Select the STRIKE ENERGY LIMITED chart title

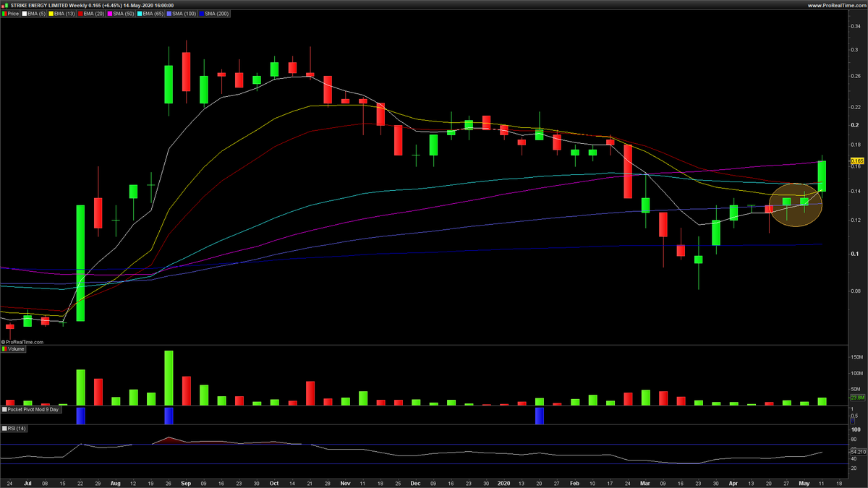pos(40,4)
